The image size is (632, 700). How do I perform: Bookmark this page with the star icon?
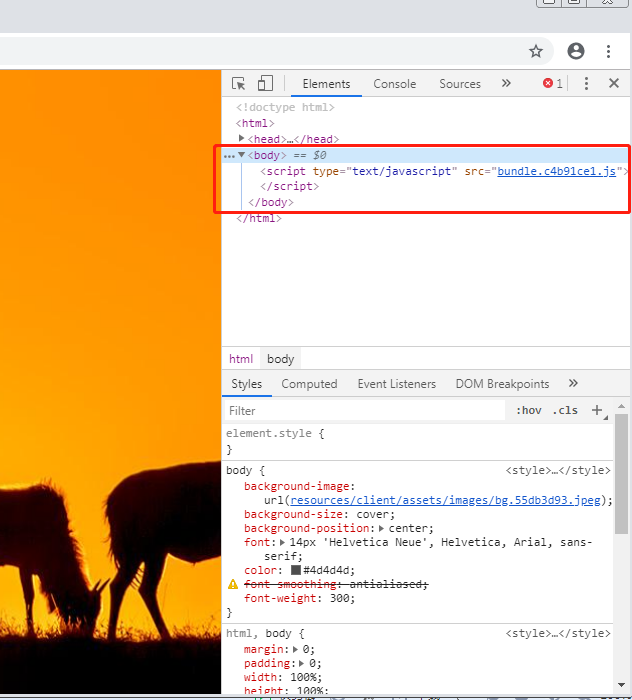(x=536, y=51)
